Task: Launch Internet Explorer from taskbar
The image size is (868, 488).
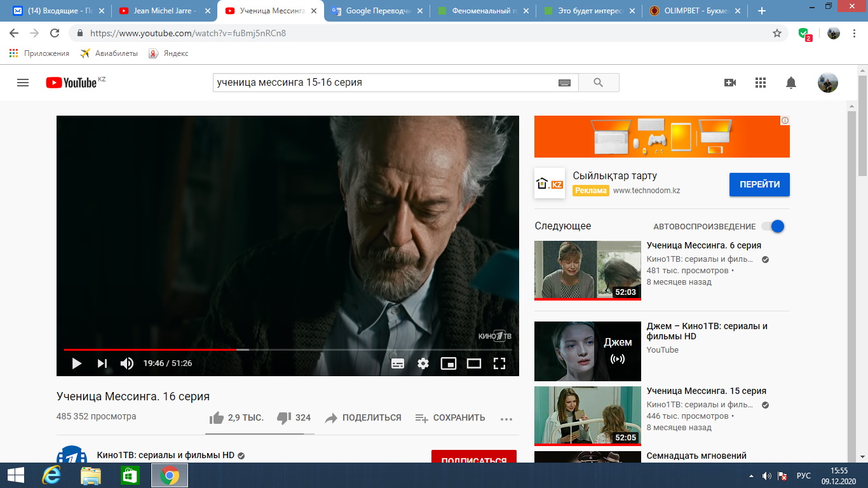Action: click(x=51, y=475)
